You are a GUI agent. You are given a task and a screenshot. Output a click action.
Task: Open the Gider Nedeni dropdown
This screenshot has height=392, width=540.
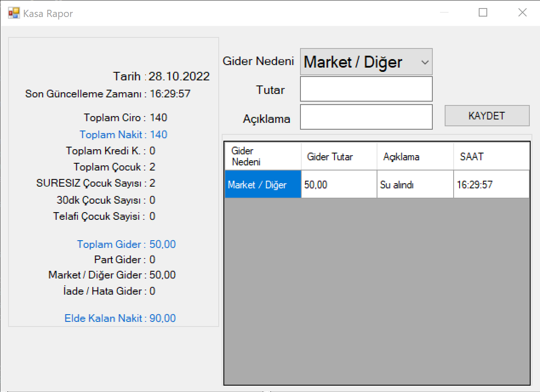coord(366,62)
